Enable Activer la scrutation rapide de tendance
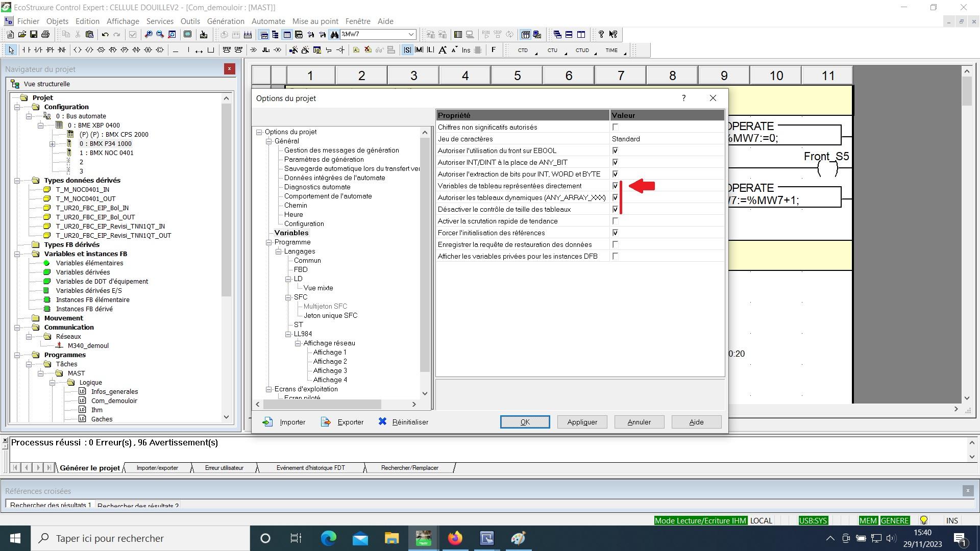Screen dimensions: 980x551 615,221
